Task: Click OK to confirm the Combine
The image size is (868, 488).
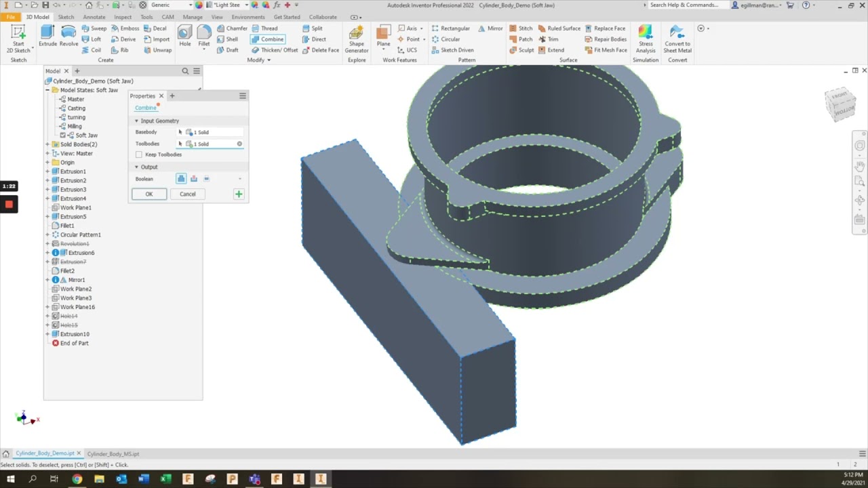Action: coord(149,194)
